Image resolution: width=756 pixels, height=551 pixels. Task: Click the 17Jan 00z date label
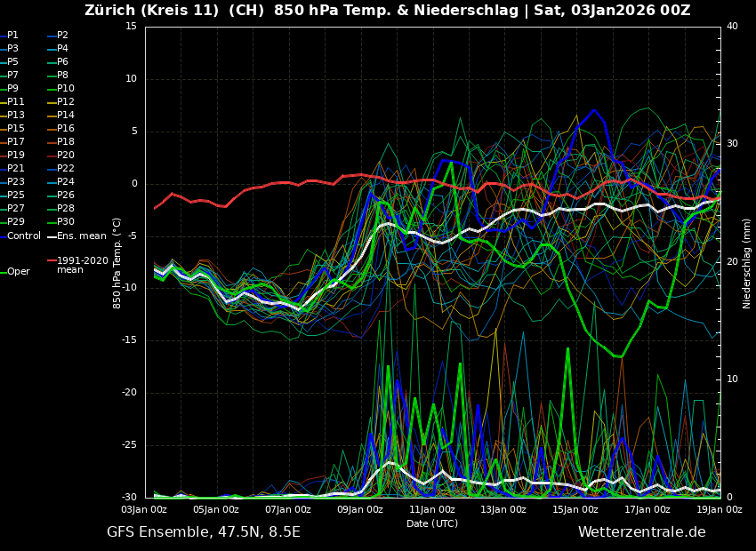[647, 509]
